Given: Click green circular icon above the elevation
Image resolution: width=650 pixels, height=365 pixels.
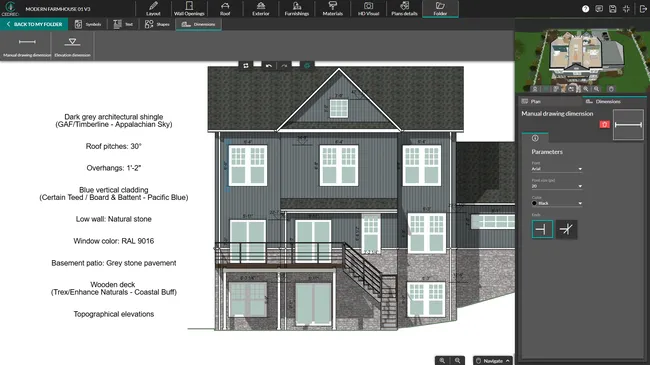Looking at the screenshot, I should click(307, 66).
